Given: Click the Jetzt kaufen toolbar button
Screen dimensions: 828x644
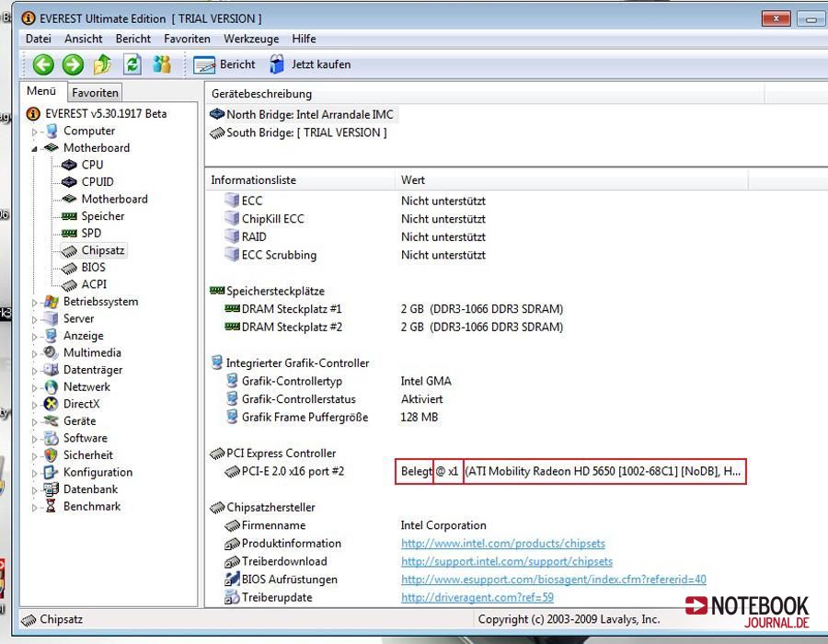Looking at the screenshot, I should [x=310, y=64].
